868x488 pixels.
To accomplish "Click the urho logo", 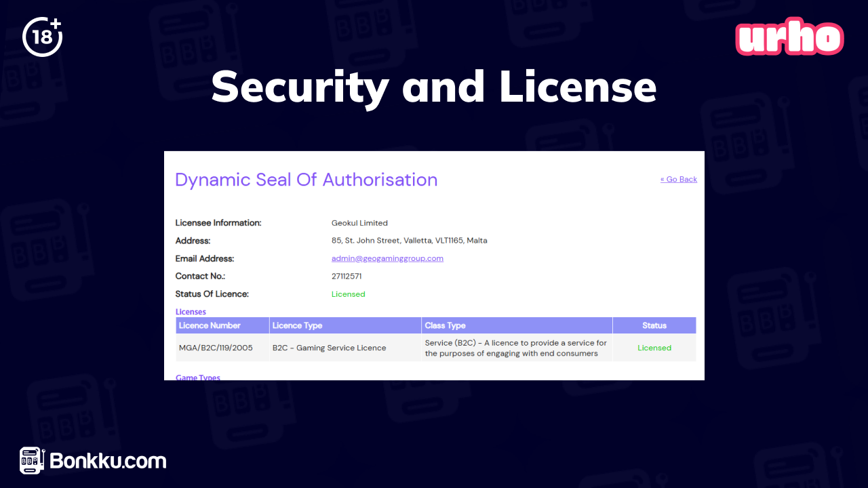I will (789, 38).
